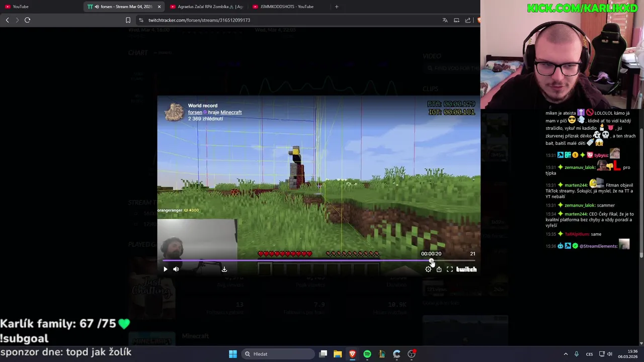Open the Minecraft game link
The image size is (644, 362).
click(231, 112)
